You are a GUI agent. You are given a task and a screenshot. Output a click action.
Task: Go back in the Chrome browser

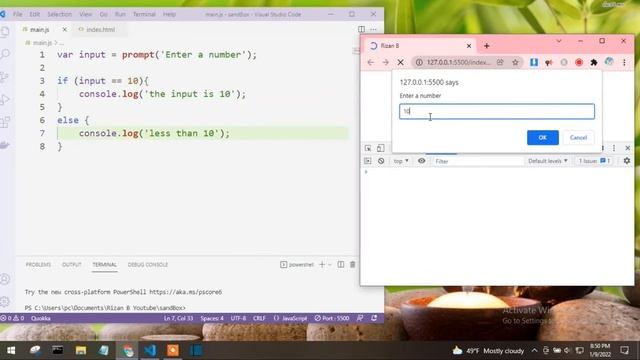click(x=371, y=62)
